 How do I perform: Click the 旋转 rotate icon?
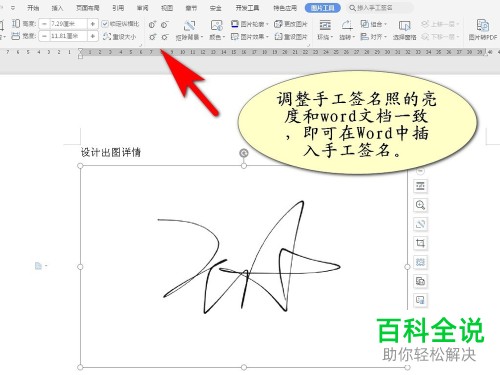click(x=347, y=25)
